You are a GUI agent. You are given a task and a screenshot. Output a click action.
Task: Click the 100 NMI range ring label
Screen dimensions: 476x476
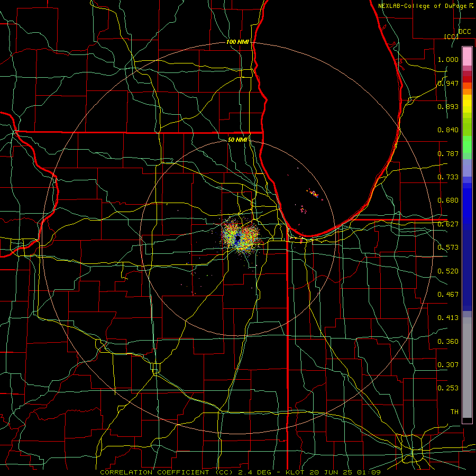(x=237, y=42)
